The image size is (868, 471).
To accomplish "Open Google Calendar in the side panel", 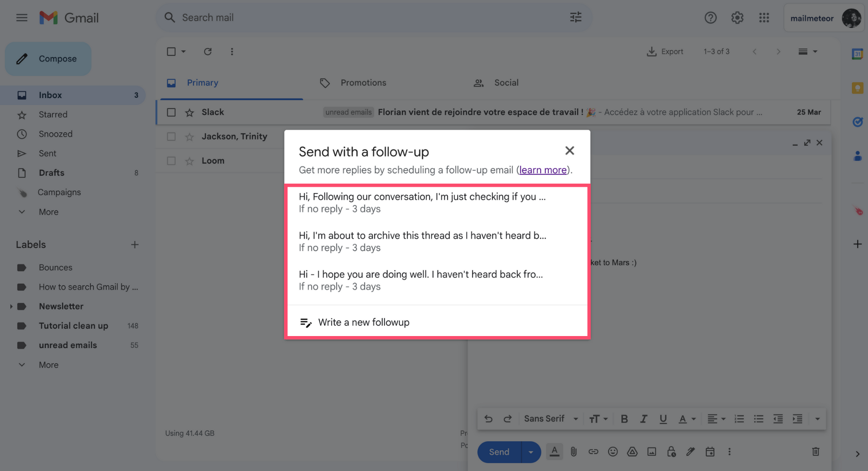I will tap(857, 54).
